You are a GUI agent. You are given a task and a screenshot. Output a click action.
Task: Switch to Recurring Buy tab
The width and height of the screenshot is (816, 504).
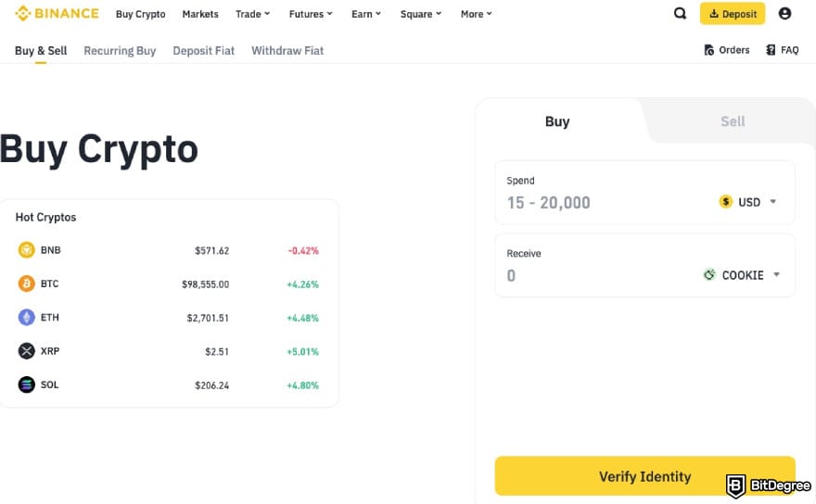coord(120,50)
